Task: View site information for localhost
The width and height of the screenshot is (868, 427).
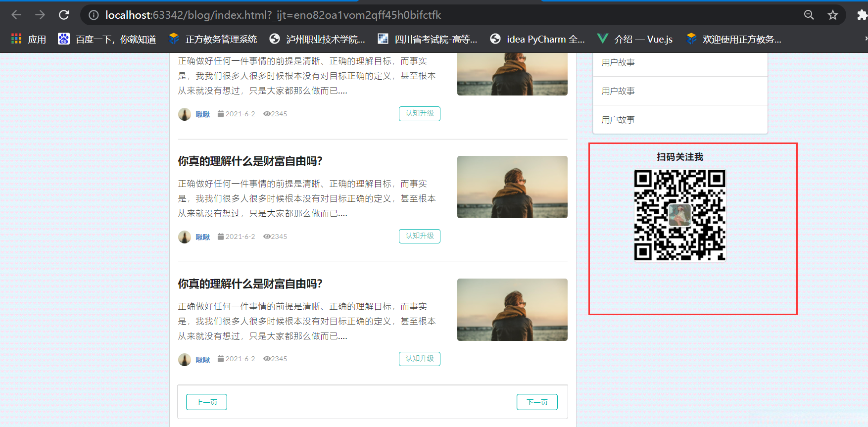Action: [94, 15]
